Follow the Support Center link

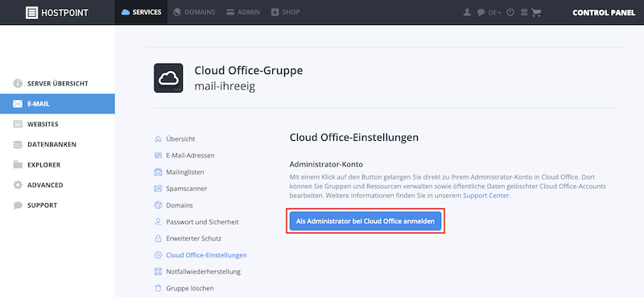[x=486, y=196]
